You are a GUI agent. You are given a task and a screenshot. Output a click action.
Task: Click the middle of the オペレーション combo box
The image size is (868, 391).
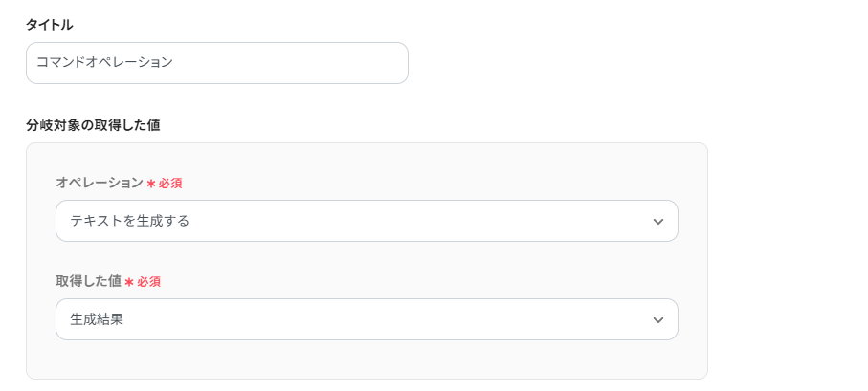click(x=367, y=221)
